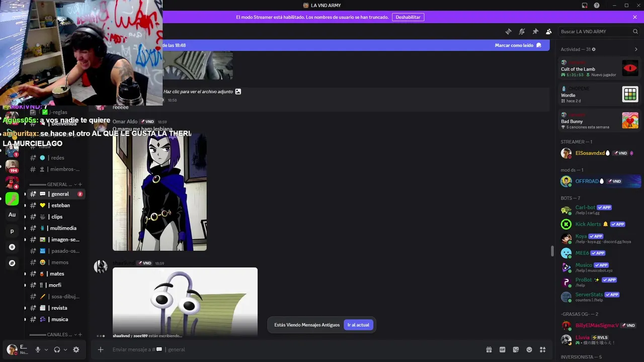644x362 pixels.
Task: Select the general channel
Action: (56, 194)
